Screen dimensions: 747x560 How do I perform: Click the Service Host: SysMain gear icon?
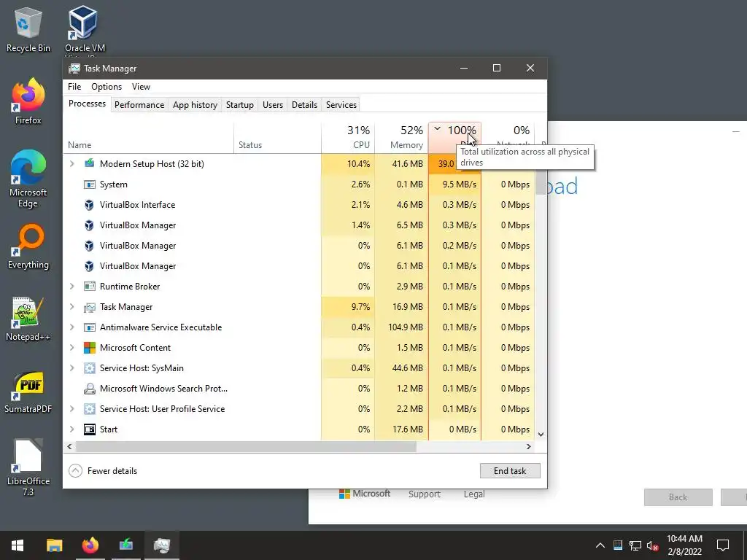pyautogui.click(x=89, y=368)
